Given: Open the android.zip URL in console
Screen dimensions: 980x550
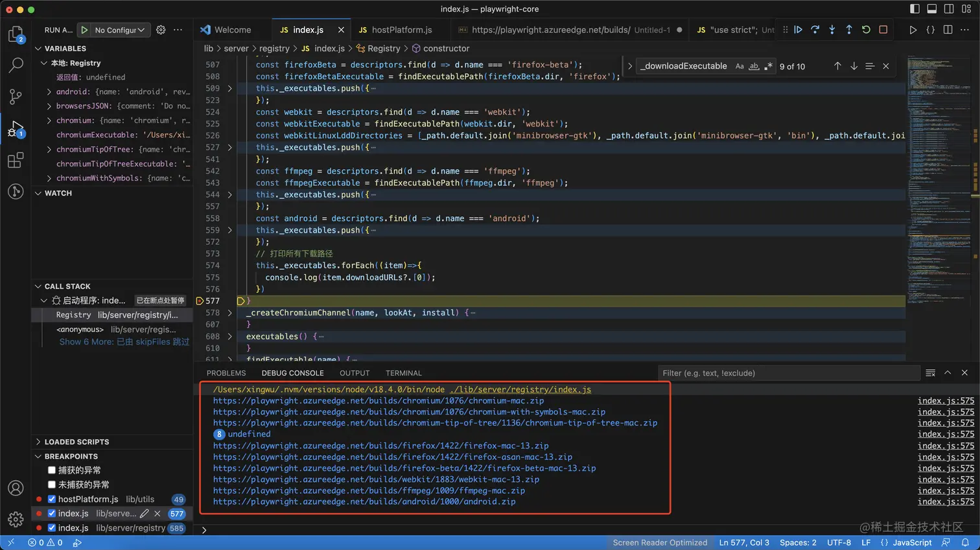Looking at the screenshot, I should [x=364, y=502].
